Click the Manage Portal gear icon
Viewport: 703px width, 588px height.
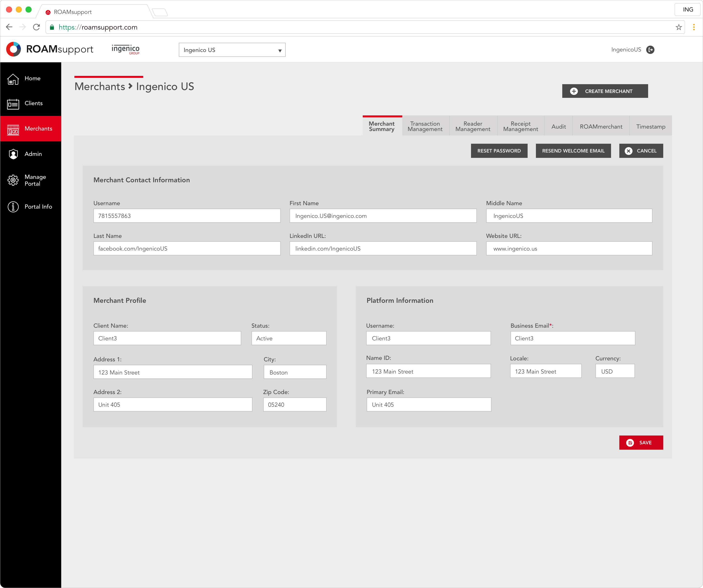point(13,180)
